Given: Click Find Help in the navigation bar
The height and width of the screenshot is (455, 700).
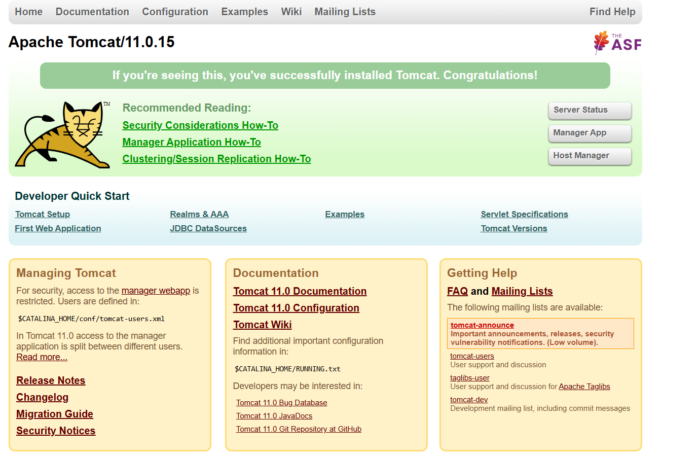Looking at the screenshot, I should [x=612, y=12].
